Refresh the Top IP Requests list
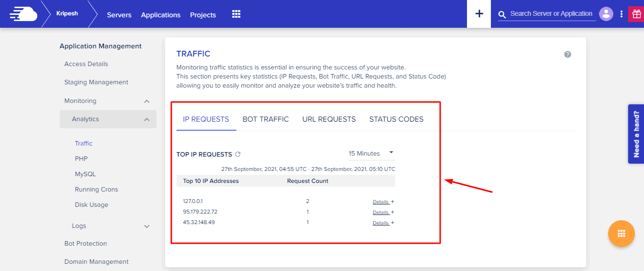The image size is (644, 271). [238, 154]
